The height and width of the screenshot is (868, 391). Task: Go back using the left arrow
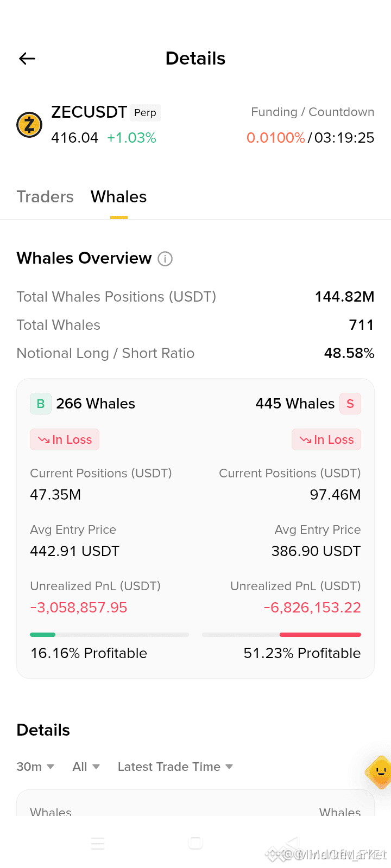click(x=27, y=59)
